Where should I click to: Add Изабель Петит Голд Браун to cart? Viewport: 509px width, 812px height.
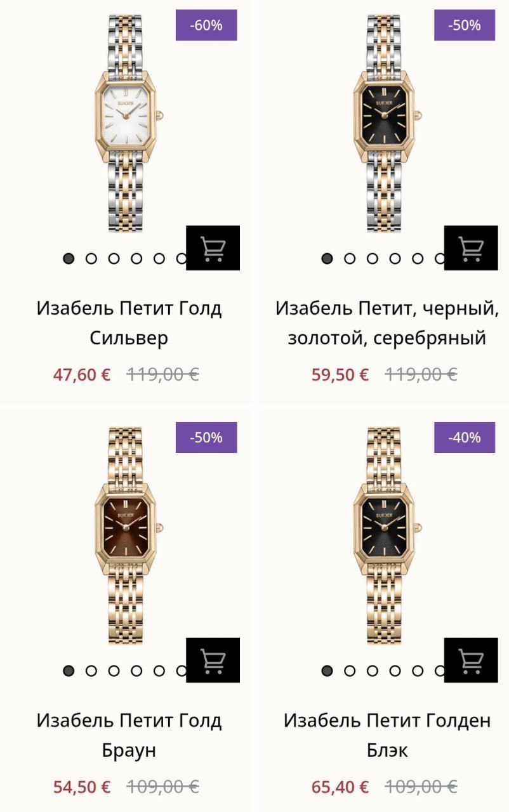click(x=213, y=660)
